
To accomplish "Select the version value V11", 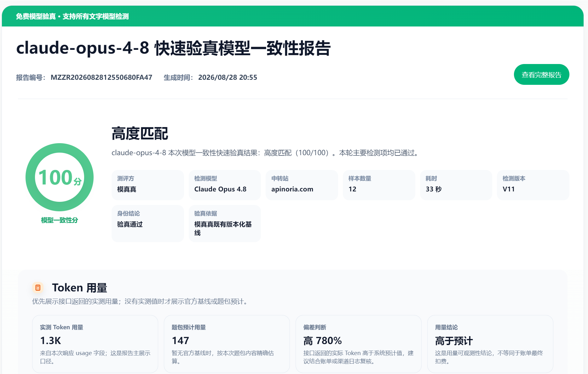I will click(509, 189).
